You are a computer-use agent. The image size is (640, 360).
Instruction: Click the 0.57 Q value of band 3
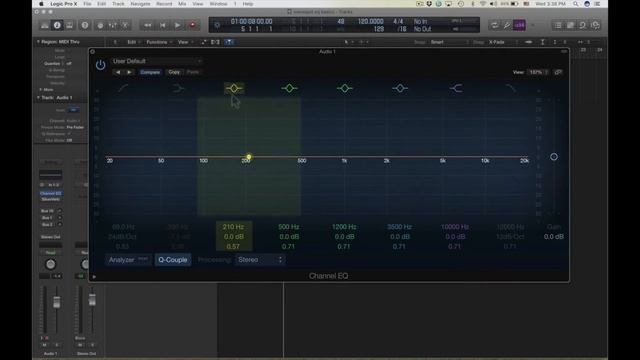point(233,247)
